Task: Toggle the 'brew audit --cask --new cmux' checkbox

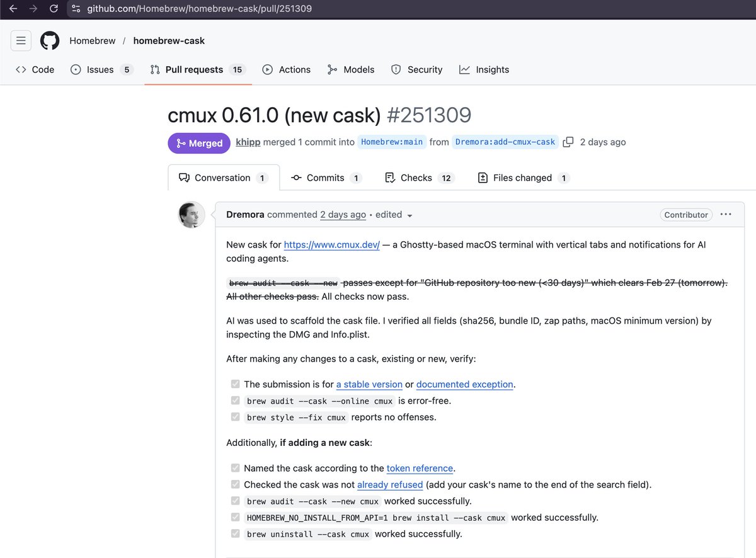Action: click(235, 501)
